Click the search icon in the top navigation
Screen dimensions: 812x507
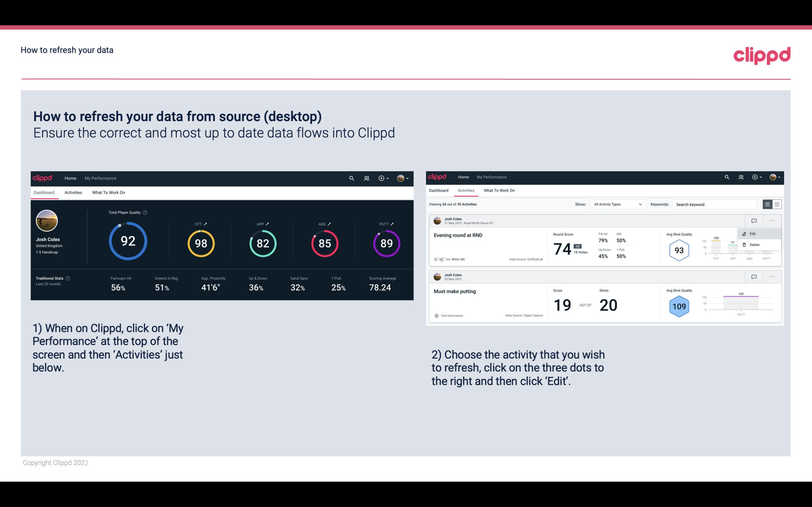tap(351, 177)
